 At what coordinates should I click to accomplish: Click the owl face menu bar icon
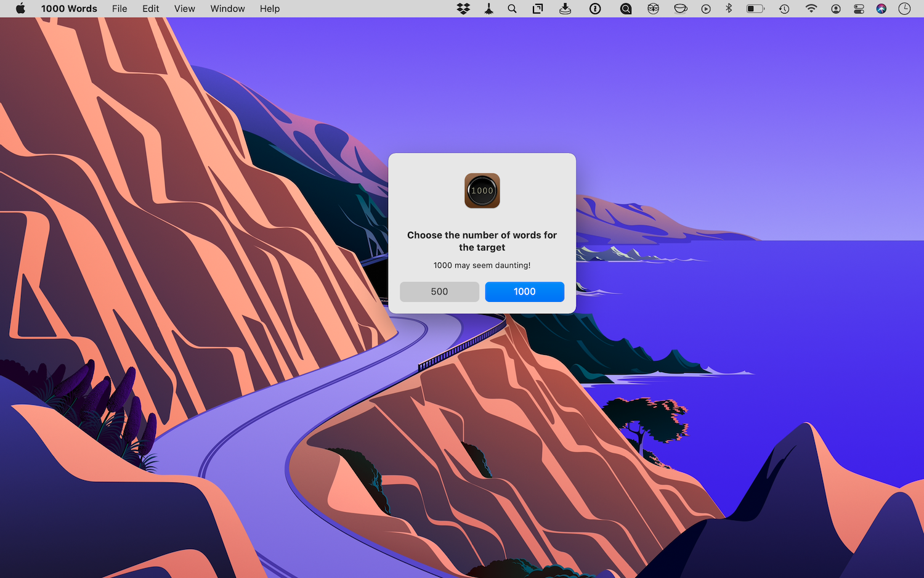coord(653,9)
